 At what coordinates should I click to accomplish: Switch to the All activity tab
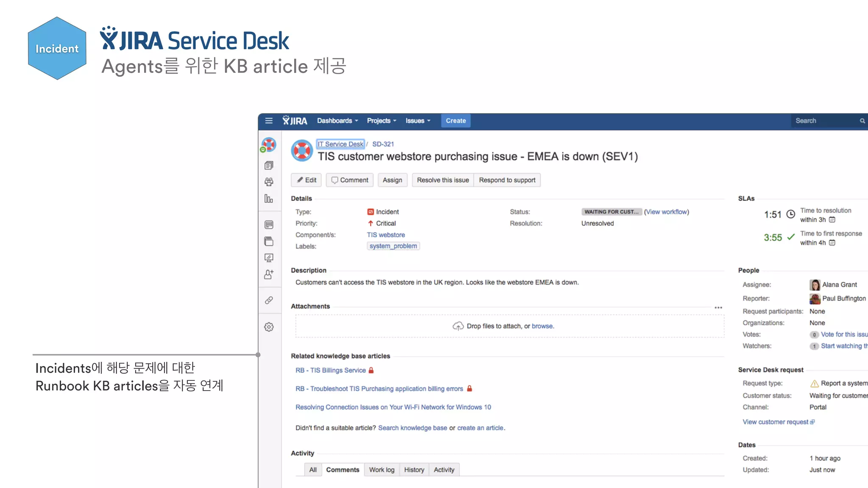pos(313,470)
